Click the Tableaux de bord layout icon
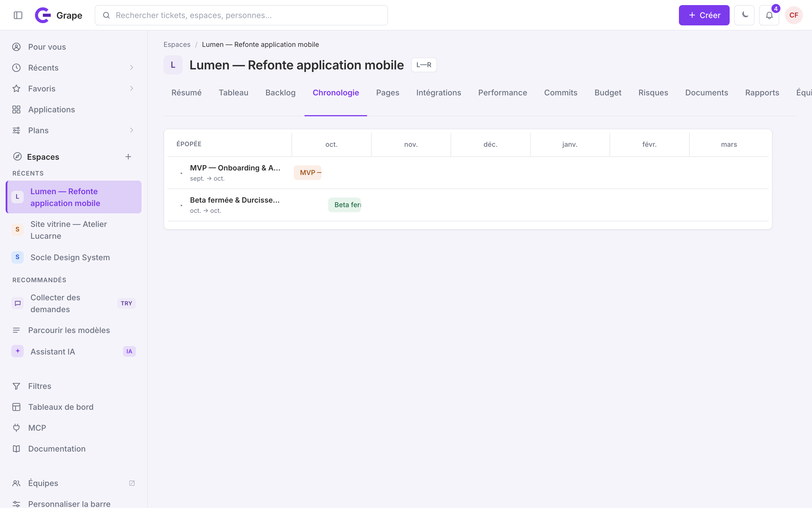The height and width of the screenshot is (508, 812). coord(16,407)
